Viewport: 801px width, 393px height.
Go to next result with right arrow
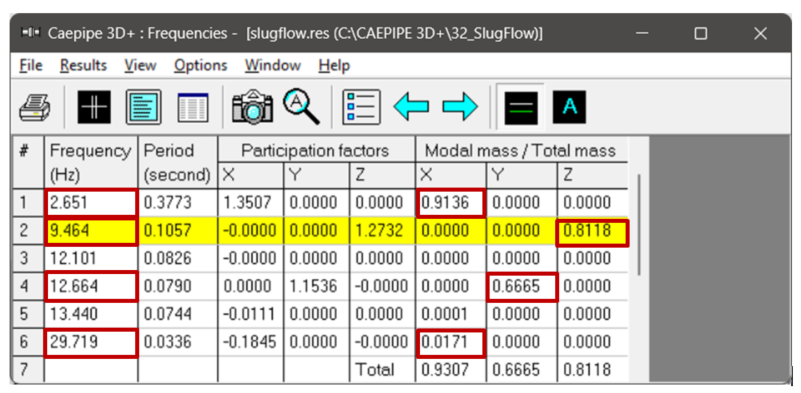click(x=460, y=107)
